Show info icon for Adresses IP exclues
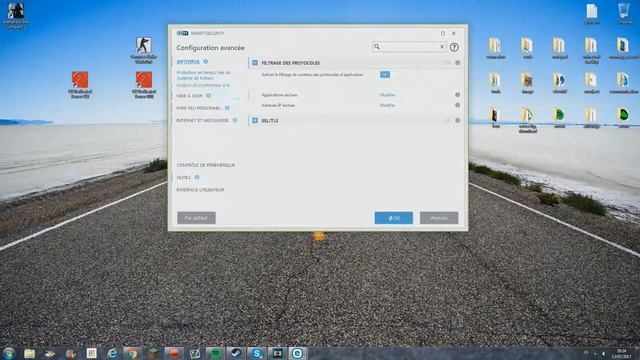Viewport: 640px width, 360px height. point(458,105)
